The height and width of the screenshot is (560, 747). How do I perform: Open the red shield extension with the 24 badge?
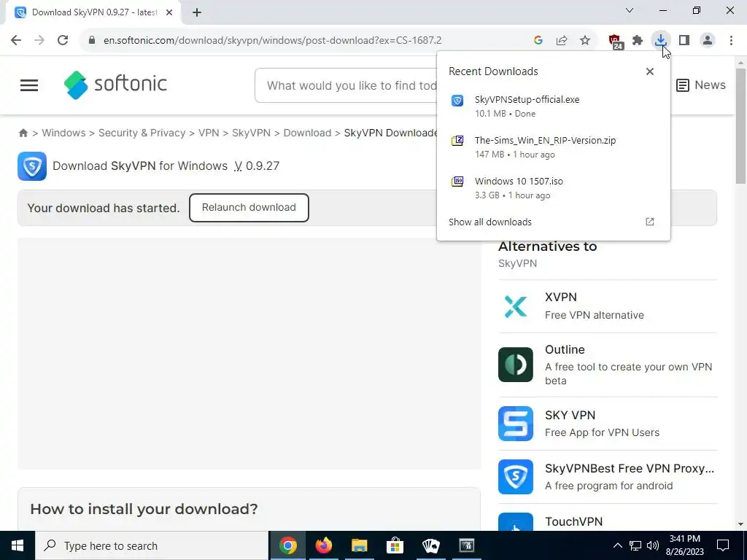click(616, 42)
